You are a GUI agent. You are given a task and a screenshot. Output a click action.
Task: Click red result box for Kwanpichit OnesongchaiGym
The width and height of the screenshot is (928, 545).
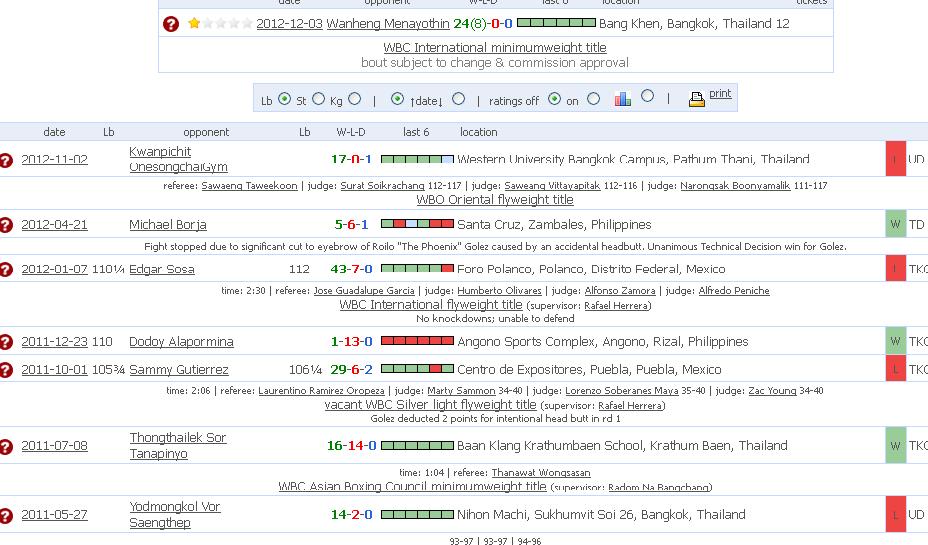(x=895, y=159)
